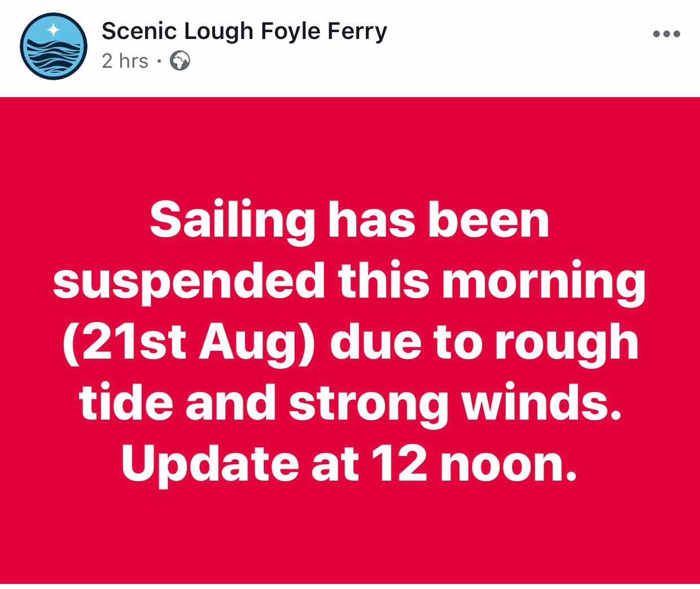Tap the blue wave logo avatar

[x=54, y=46]
